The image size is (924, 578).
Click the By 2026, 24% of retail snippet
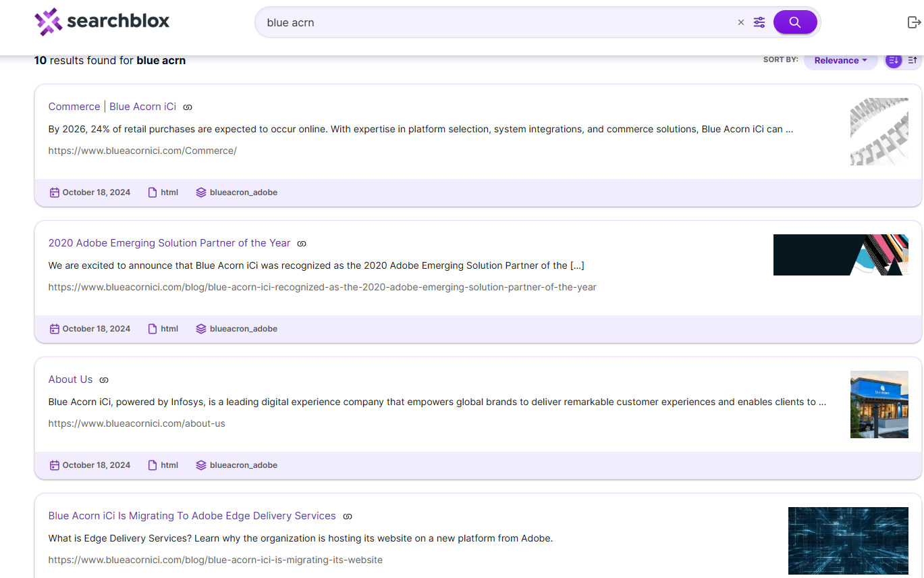[420, 129]
